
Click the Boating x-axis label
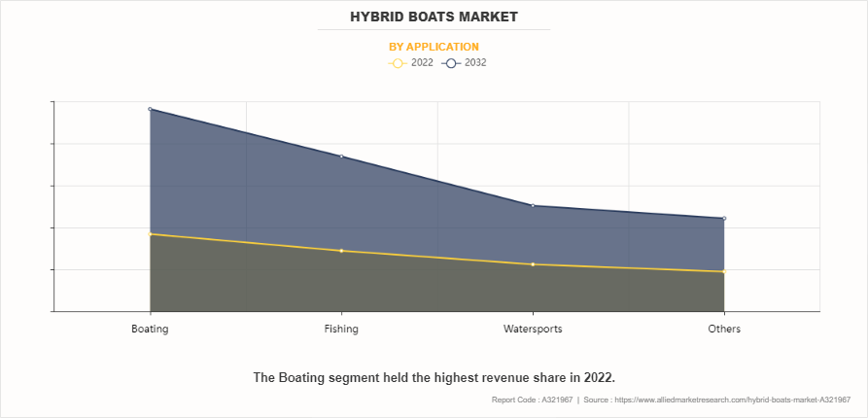tap(150, 329)
